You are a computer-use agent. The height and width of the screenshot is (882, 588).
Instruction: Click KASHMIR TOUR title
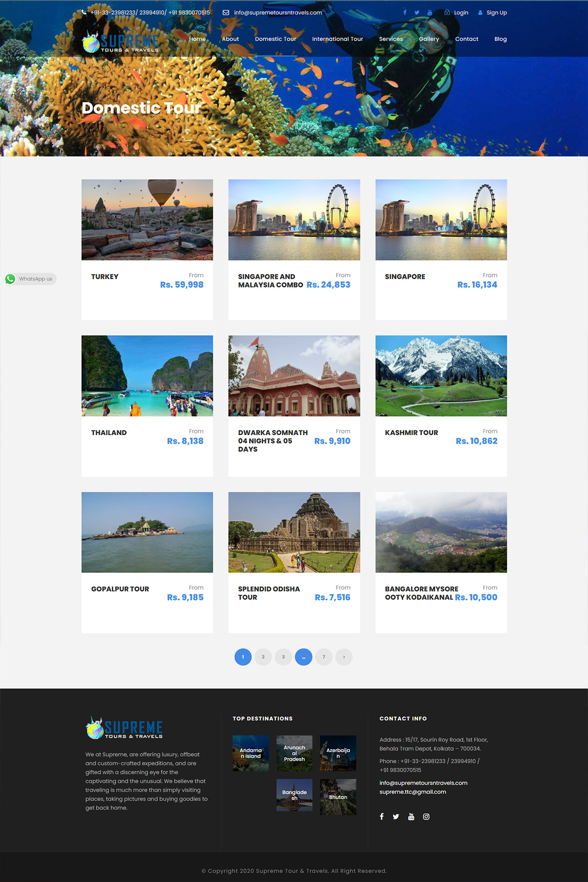tap(412, 433)
